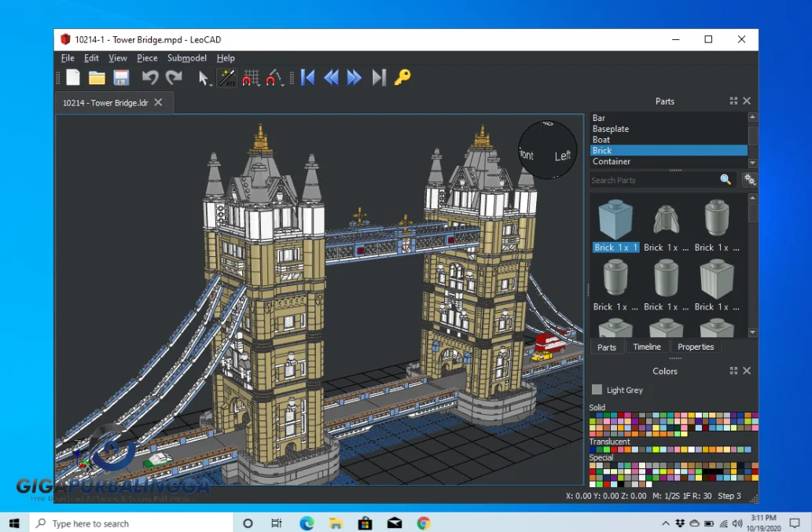This screenshot has width=812, height=532.
Task: Toggle rotation angle snap magnet
Action: (x=273, y=78)
